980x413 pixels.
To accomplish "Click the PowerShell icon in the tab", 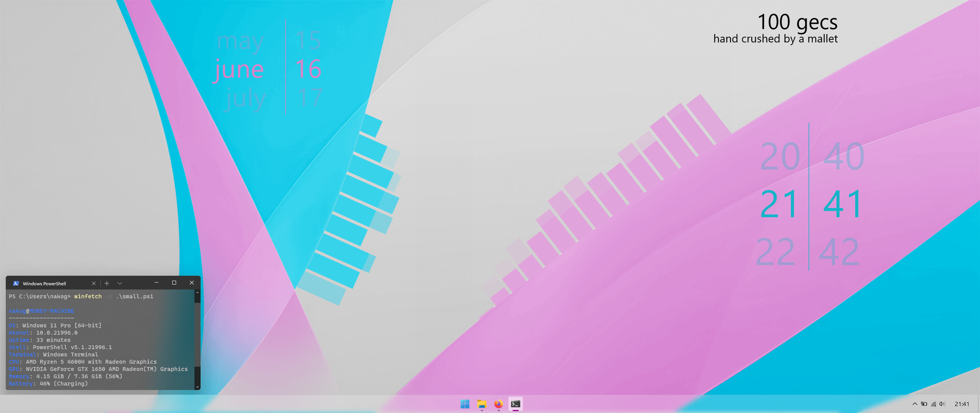I will pos(16,283).
